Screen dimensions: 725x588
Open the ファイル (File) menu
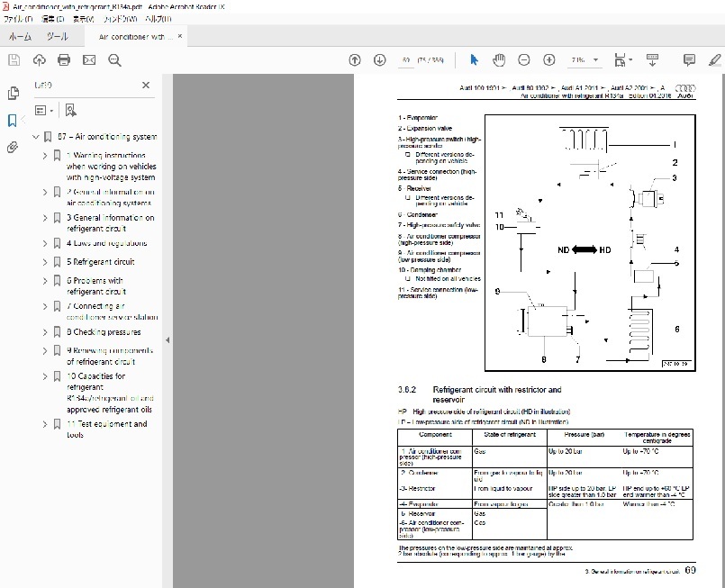pos(18,19)
